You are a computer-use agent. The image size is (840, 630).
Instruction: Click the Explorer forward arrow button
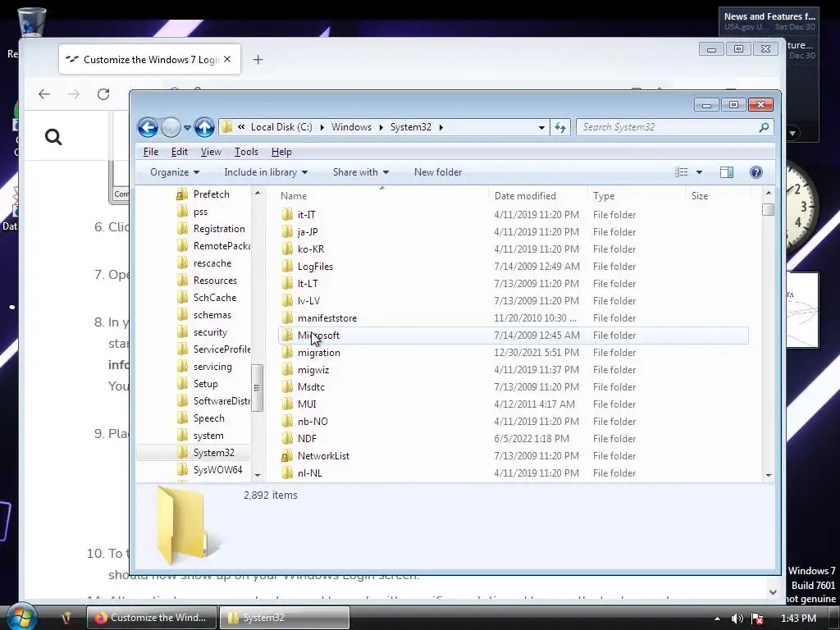tap(171, 127)
